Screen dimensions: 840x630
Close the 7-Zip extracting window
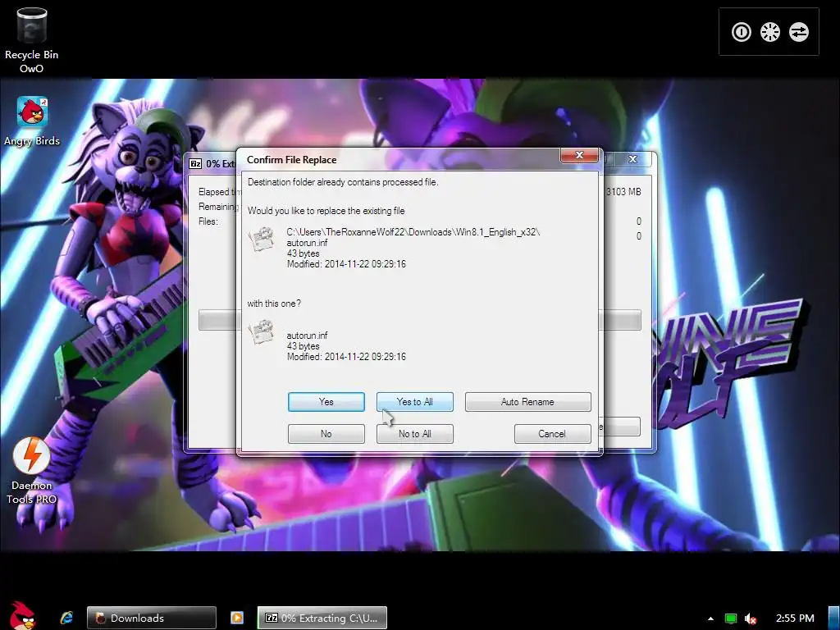click(x=632, y=159)
